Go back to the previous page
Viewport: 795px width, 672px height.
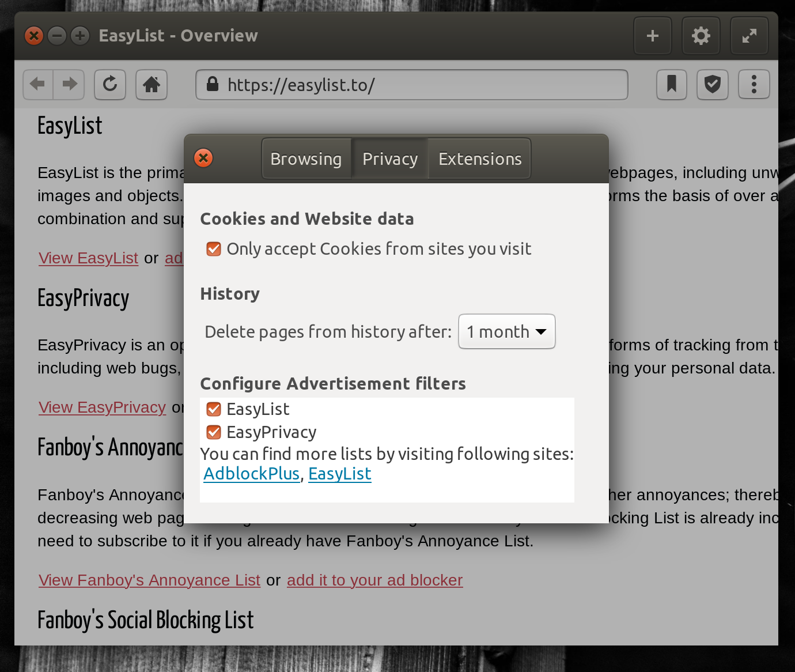tap(38, 85)
